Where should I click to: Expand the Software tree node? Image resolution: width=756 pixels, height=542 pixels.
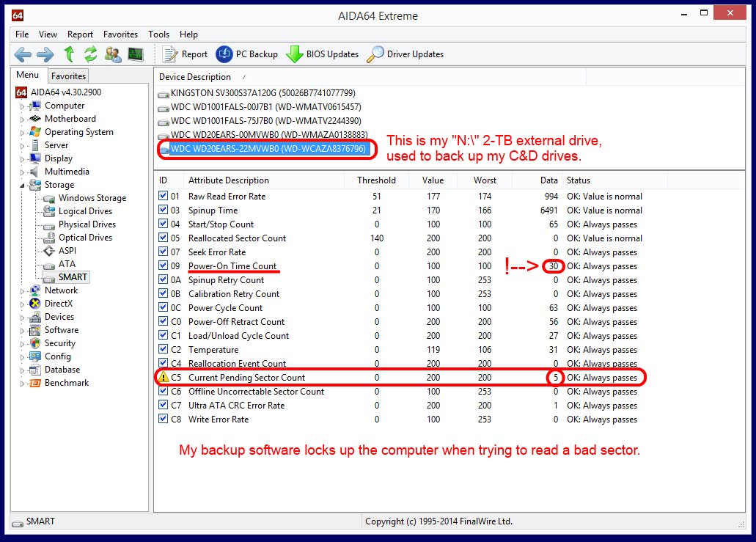tap(22, 330)
